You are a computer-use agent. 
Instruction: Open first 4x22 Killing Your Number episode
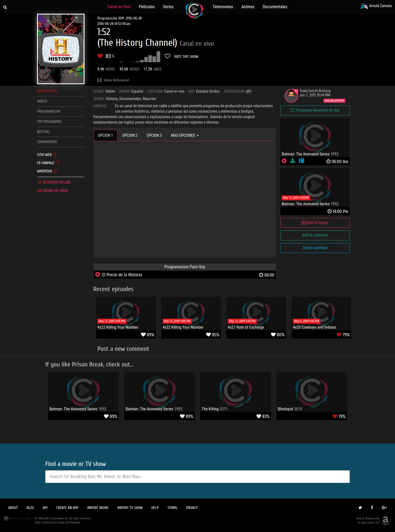[x=126, y=314]
